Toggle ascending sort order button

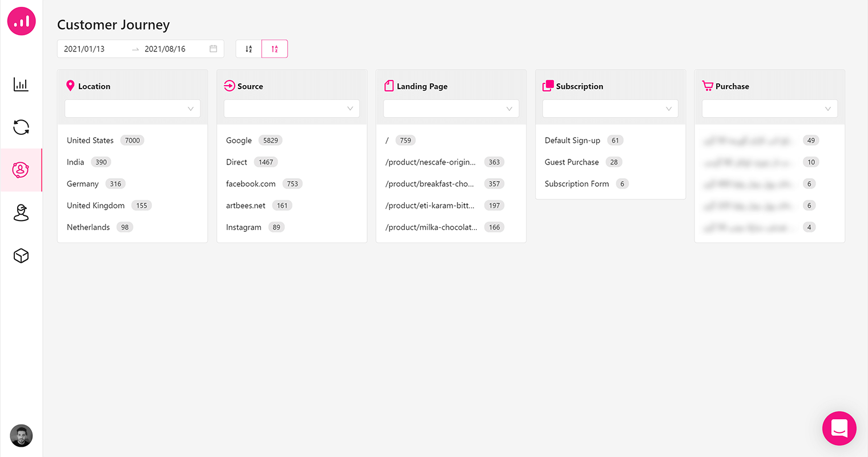[275, 49]
